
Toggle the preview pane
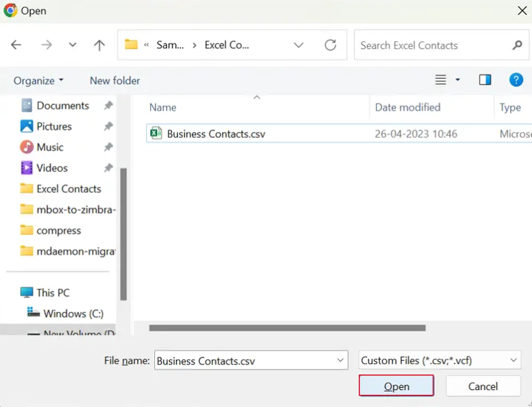click(x=485, y=79)
